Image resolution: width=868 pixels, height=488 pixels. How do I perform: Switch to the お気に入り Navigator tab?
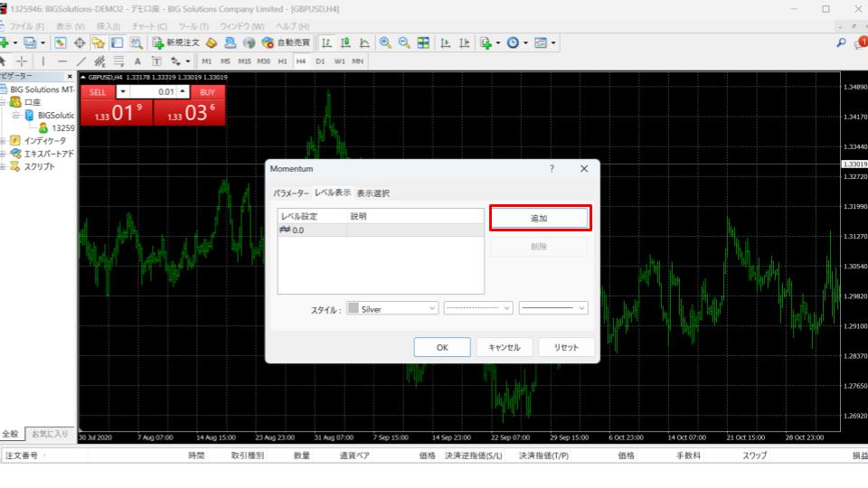[x=49, y=435]
